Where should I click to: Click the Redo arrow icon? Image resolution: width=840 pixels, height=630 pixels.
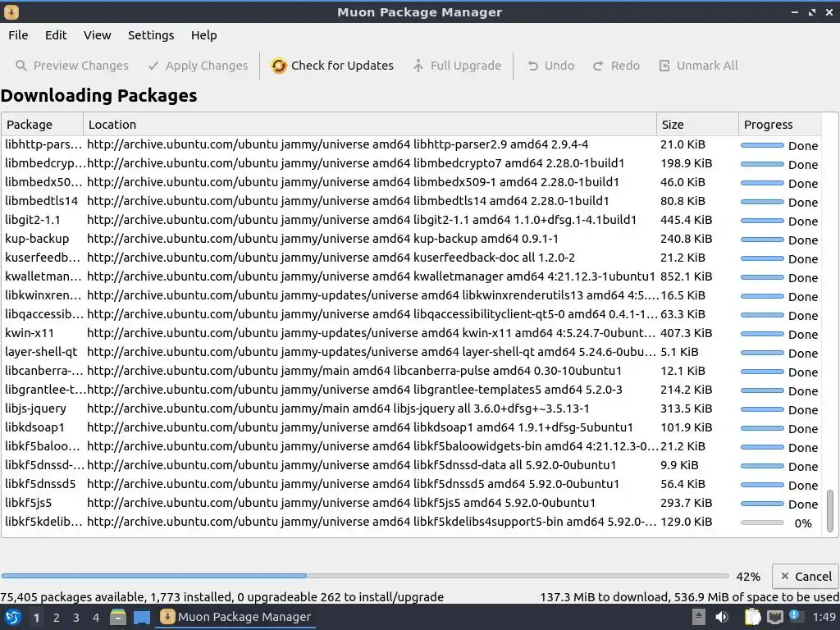pyautogui.click(x=598, y=66)
